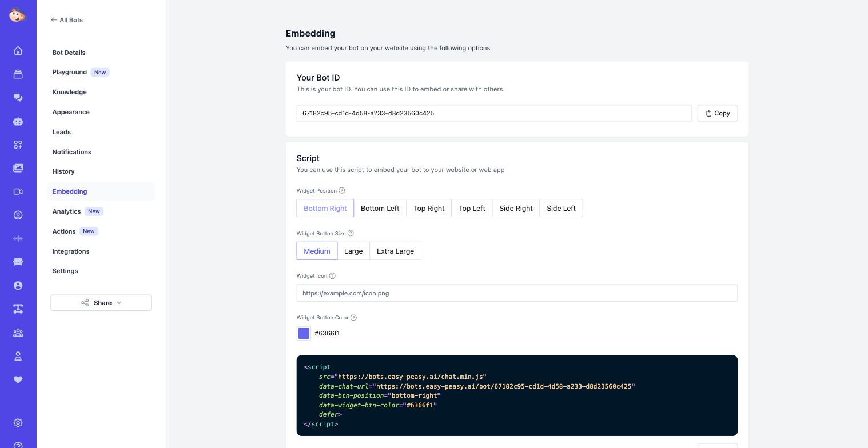Open the Bot Details page

[x=69, y=53]
